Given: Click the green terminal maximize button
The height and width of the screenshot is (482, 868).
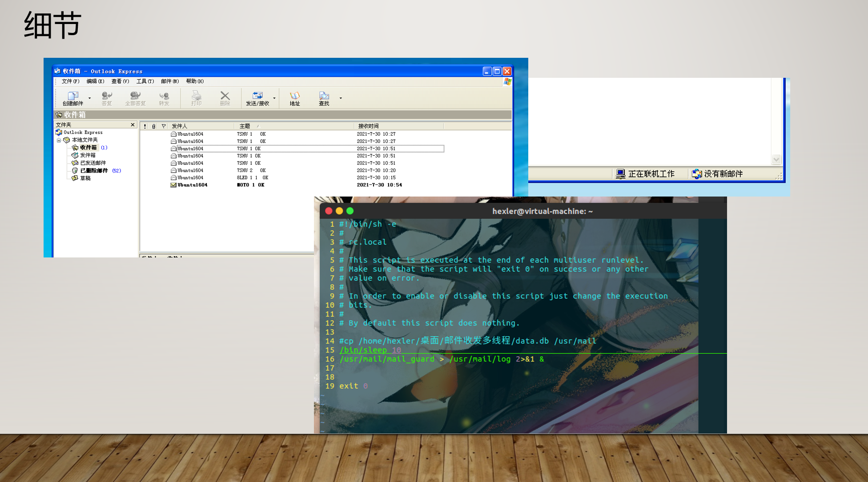Looking at the screenshot, I should [350, 211].
